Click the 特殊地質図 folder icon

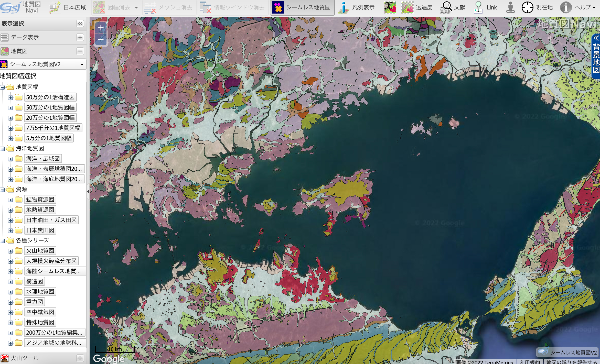pyautogui.click(x=18, y=322)
